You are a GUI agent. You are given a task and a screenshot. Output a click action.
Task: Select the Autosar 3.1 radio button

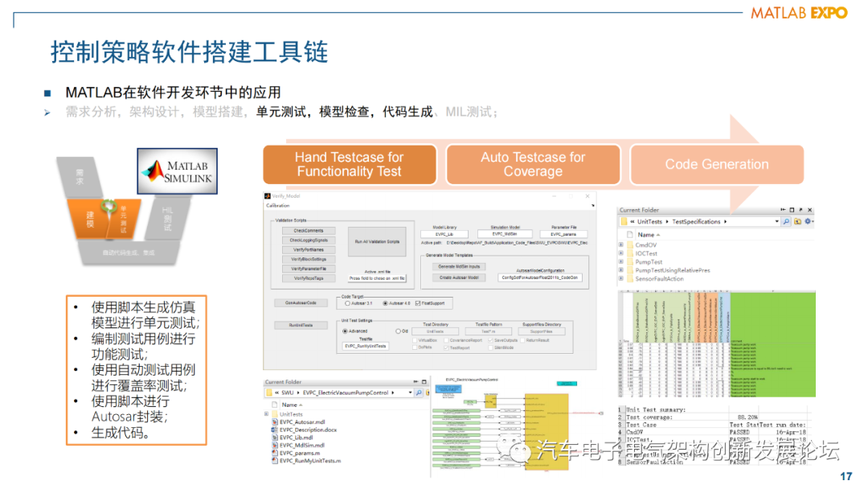347,302
